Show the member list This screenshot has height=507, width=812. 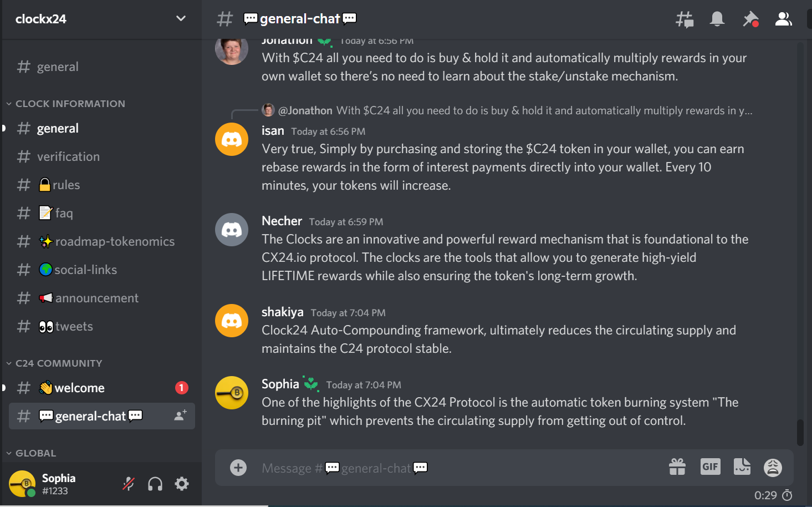(x=783, y=19)
